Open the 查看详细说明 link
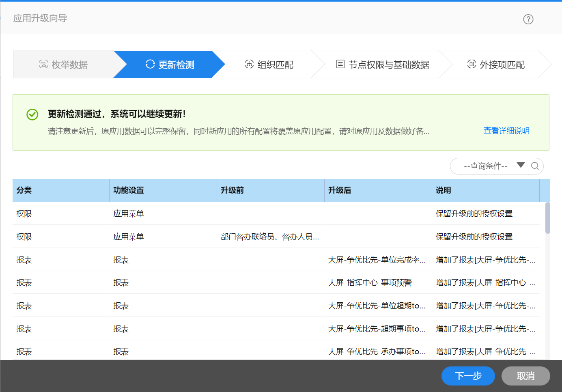Image resolution: width=562 pixels, height=392 pixels. coord(506,131)
